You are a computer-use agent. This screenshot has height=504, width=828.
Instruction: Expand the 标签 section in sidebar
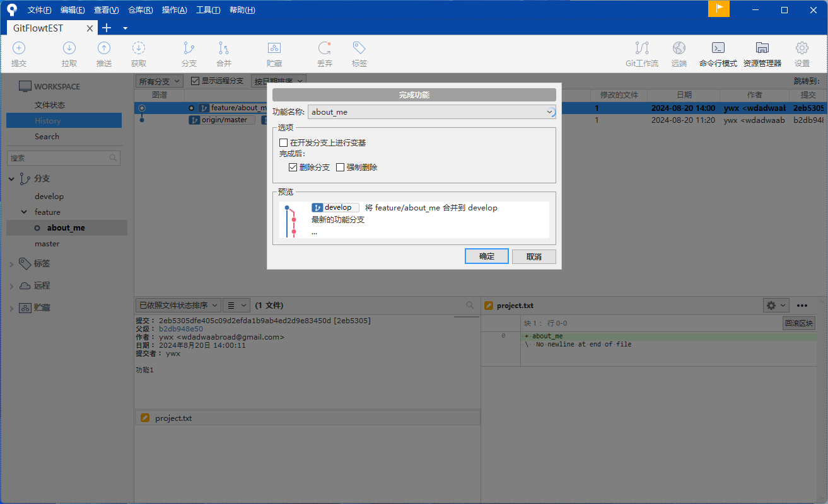11,264
